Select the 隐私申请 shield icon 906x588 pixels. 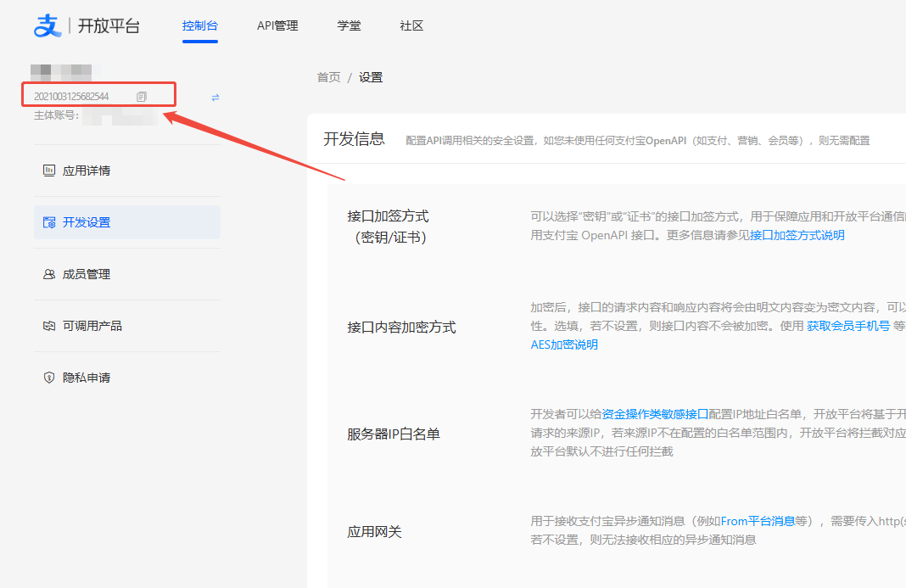point(50,378)
